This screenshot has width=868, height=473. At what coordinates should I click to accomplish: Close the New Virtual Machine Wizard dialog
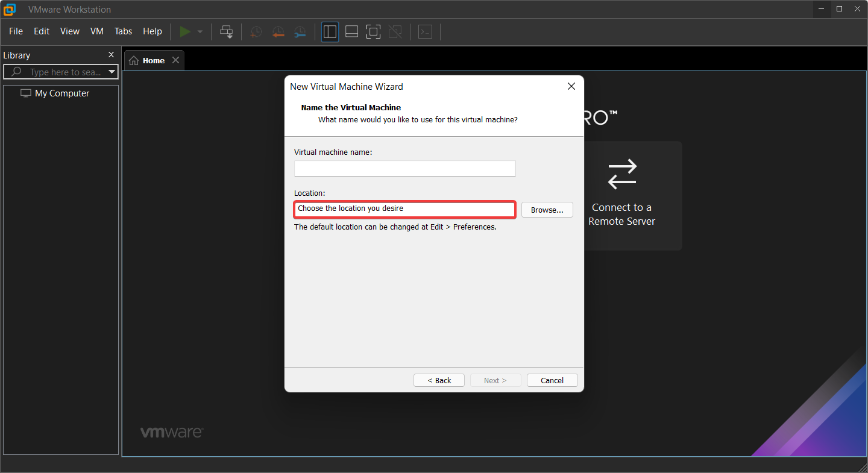coord(571,86)
